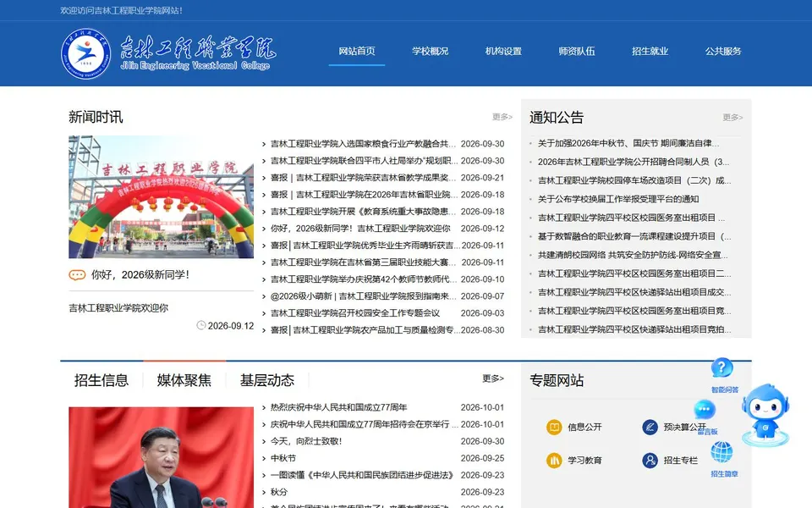
Task: Click the blue robot assistant mascot
Action: pyautogui.click(x=765, y=415)
